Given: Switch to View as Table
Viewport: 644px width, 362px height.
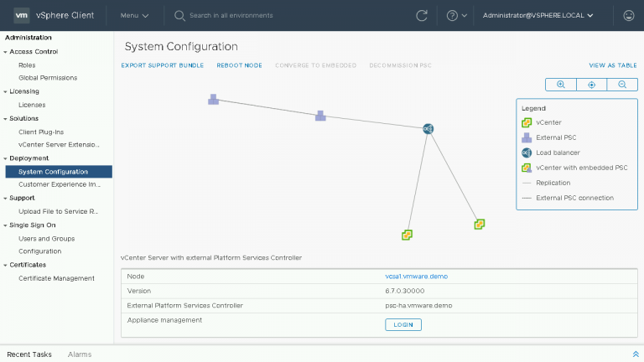Looking at the screenshot, I should click(x=613, y=65).
